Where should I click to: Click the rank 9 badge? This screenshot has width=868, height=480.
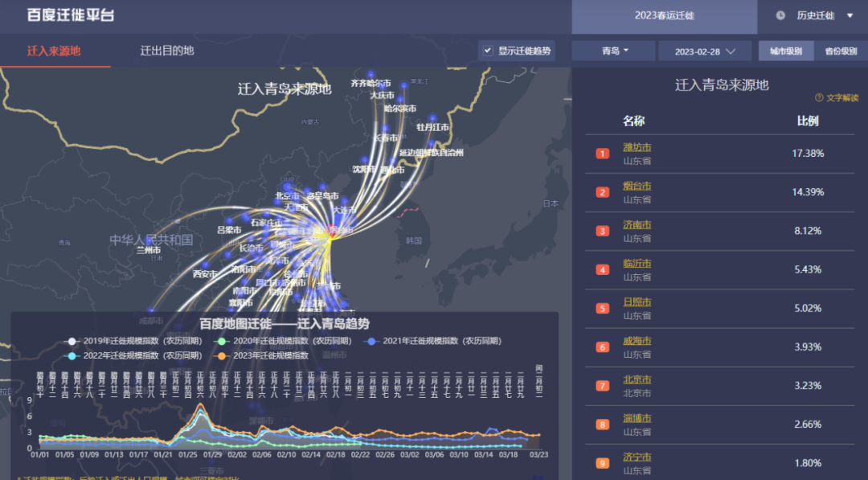click(602, 464)
